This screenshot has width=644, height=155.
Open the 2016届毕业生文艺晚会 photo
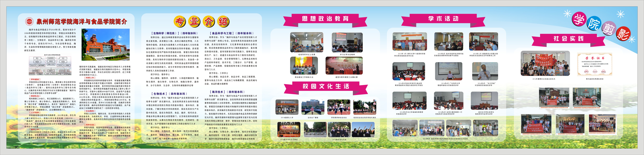(289, 129)
